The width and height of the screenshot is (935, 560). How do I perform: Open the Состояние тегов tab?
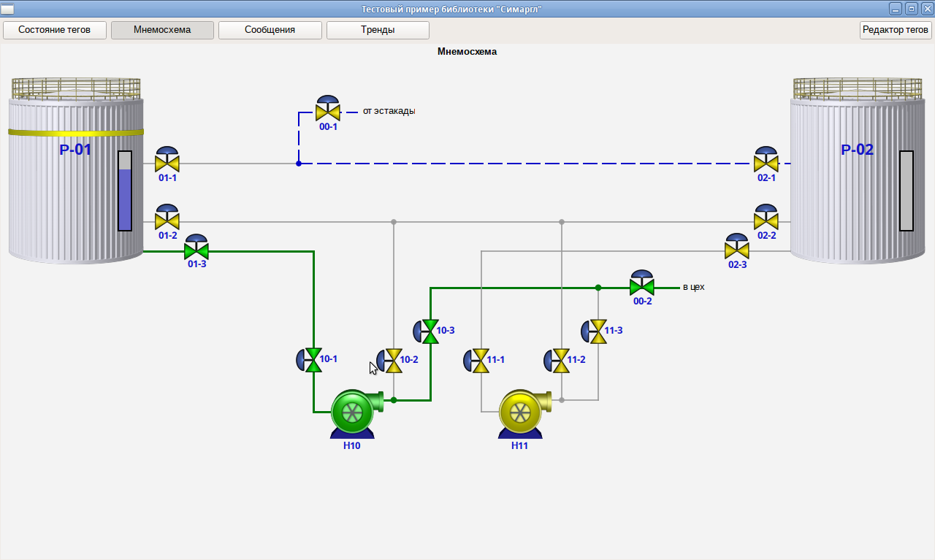(x=55, y=30)
